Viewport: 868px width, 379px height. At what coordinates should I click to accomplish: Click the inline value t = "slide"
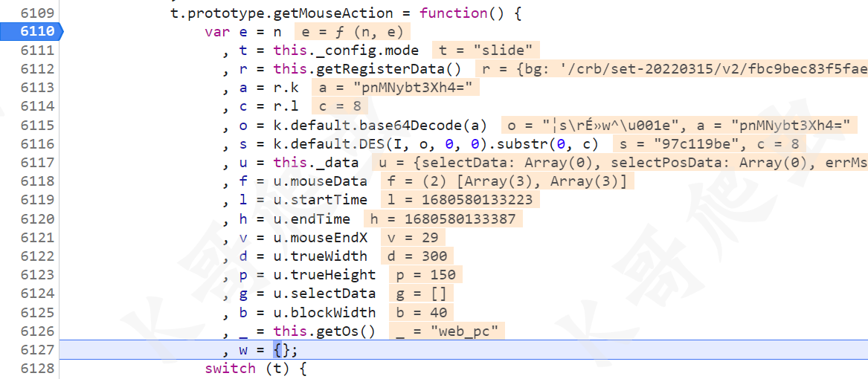point(486,51)
